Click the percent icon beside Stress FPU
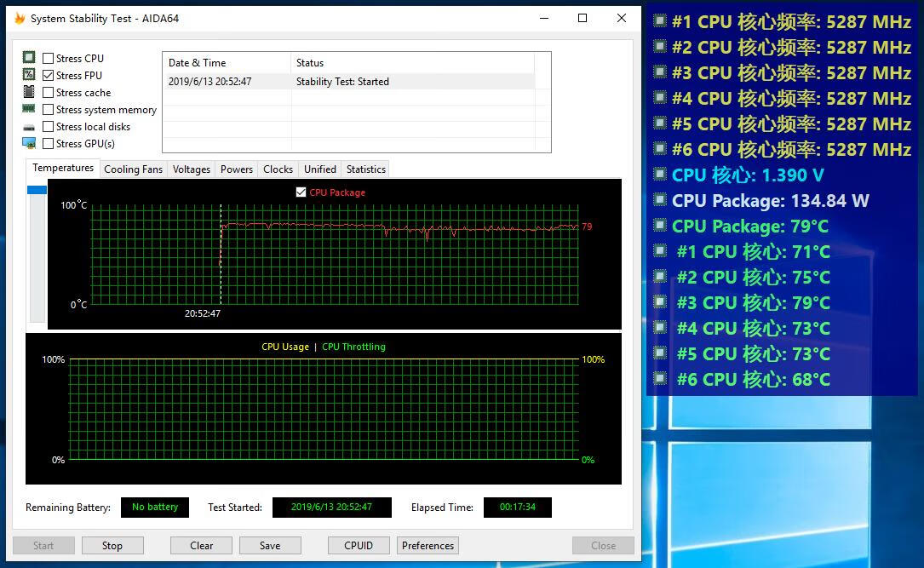The image size is (924, 568). click(29, 74)
